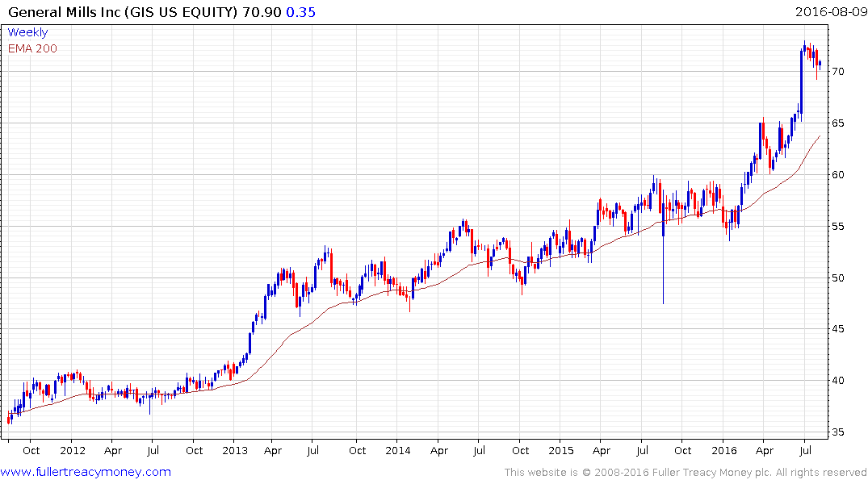Click the price change value 0.35
This screenshot has width=868, height=484.
[x=300, y=12]
